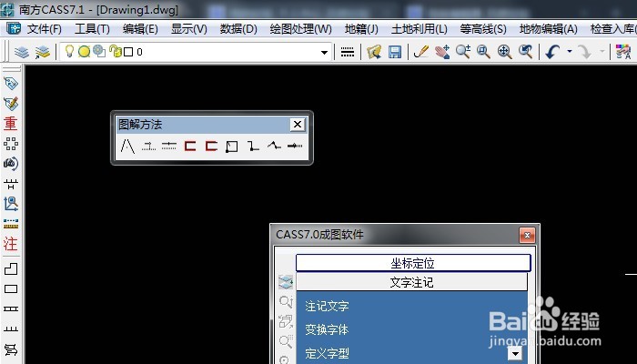Click the scroll-down arrow in CASS7.0 panel

point(515,354)
